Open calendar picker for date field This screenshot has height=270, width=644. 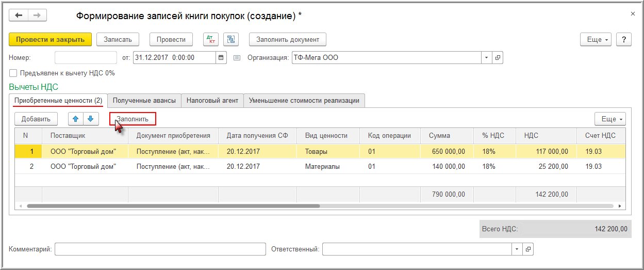pos(221,57)
